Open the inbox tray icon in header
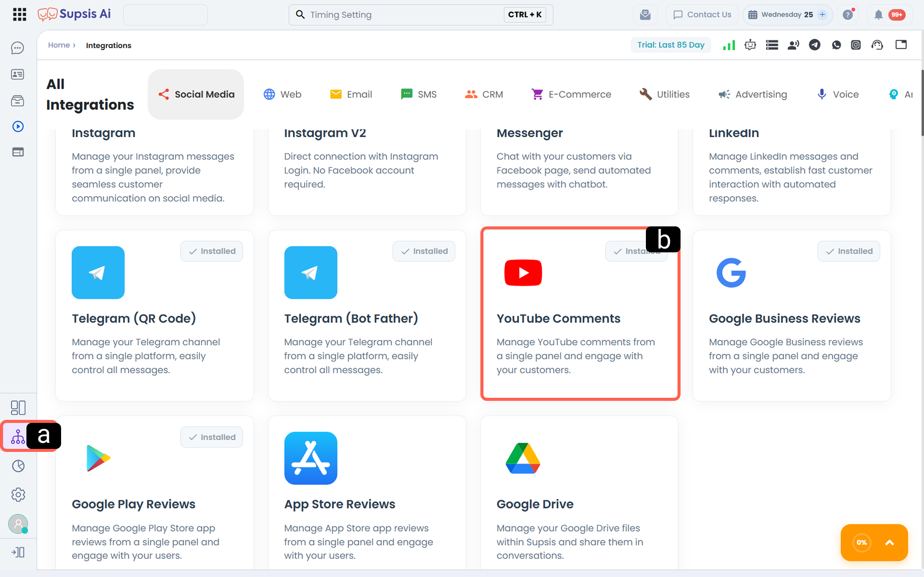 coord(645,15)
